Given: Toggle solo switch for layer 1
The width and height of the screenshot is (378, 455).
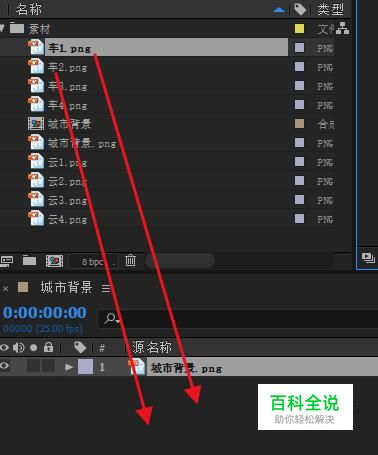Looking at the screenshot, I should pos(34,366).
